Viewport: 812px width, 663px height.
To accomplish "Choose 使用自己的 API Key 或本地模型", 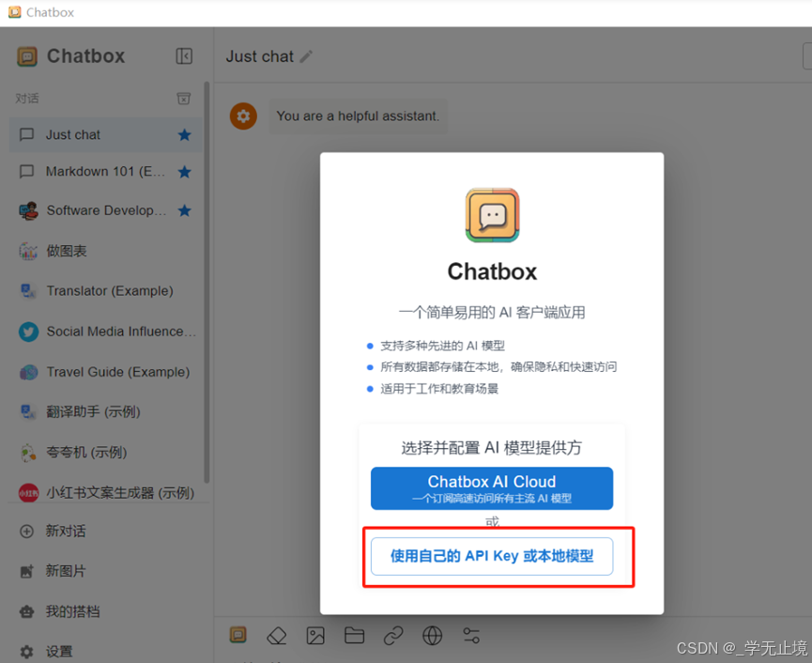I will pos(492,556).
